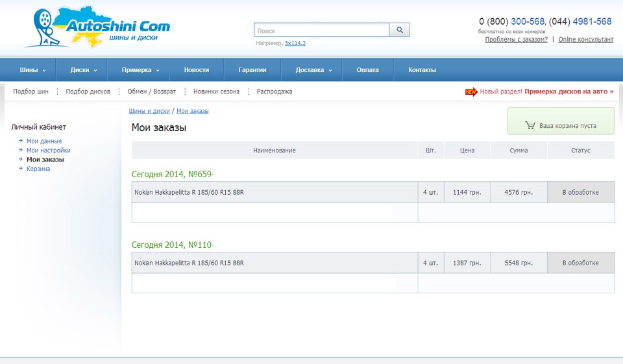Open the Контакты menu item
The width and height of the screenshot is (623, 364).
tap(422, 70)
